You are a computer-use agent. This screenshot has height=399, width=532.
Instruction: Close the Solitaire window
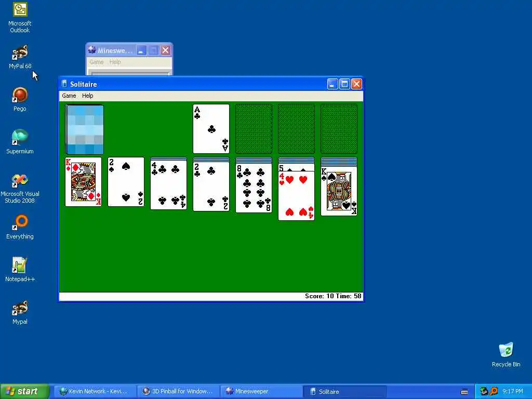[x=356, y=84]
